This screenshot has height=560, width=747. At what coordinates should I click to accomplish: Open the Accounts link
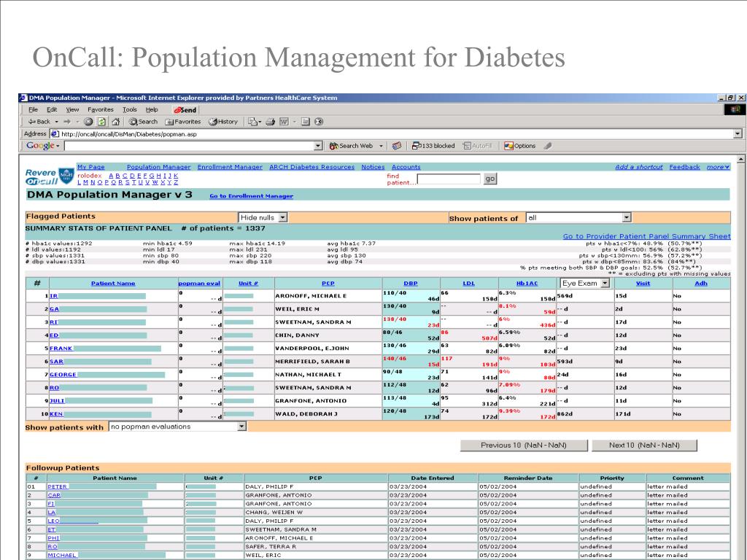406,167
